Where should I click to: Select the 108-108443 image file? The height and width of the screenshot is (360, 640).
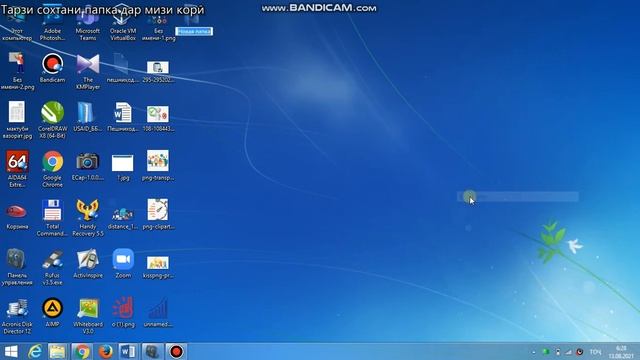click(158, 118)
